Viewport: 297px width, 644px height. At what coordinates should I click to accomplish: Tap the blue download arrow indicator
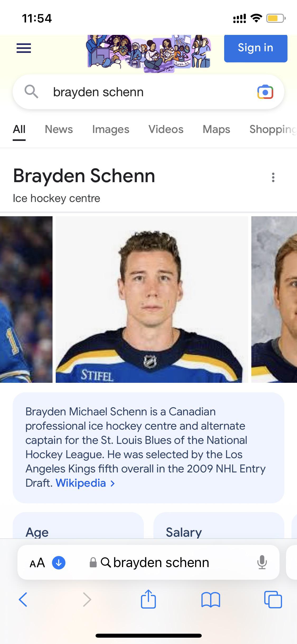59,562
